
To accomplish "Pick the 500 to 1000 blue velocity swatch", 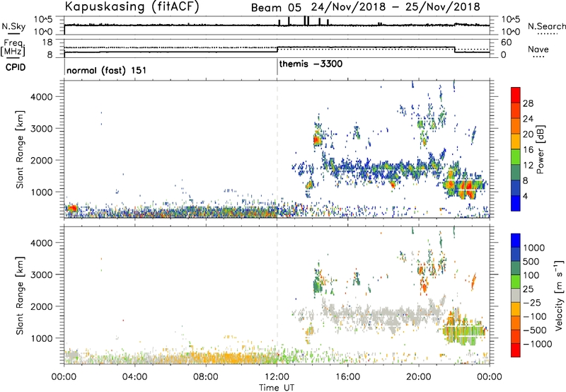I will 516,254.
